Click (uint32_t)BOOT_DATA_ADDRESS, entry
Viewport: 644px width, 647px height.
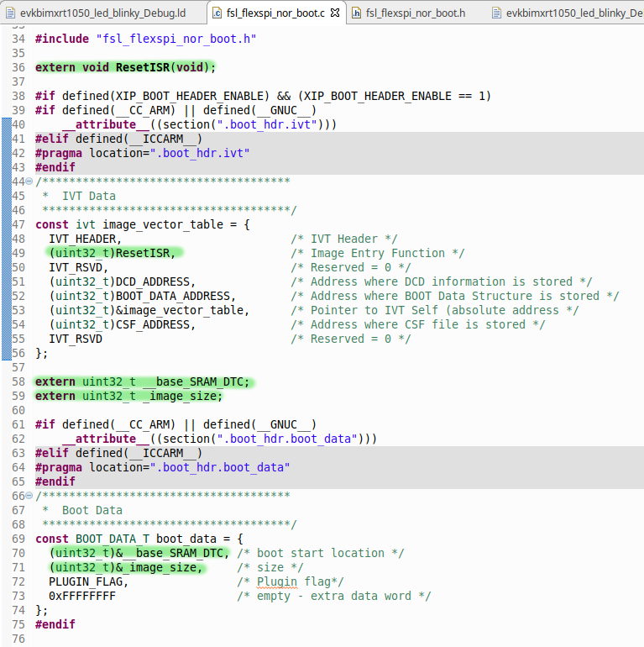coord(142,296)
